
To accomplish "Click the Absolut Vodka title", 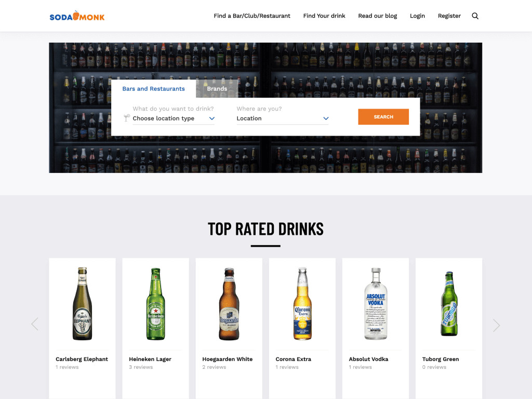I will 368,359.
